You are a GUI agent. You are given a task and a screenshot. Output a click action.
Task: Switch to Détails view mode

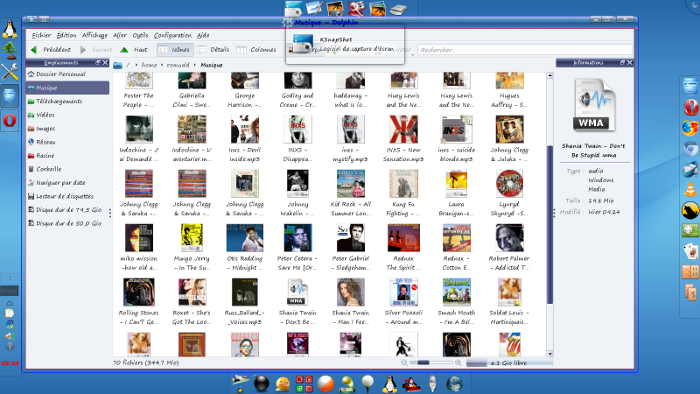point(213,50)
